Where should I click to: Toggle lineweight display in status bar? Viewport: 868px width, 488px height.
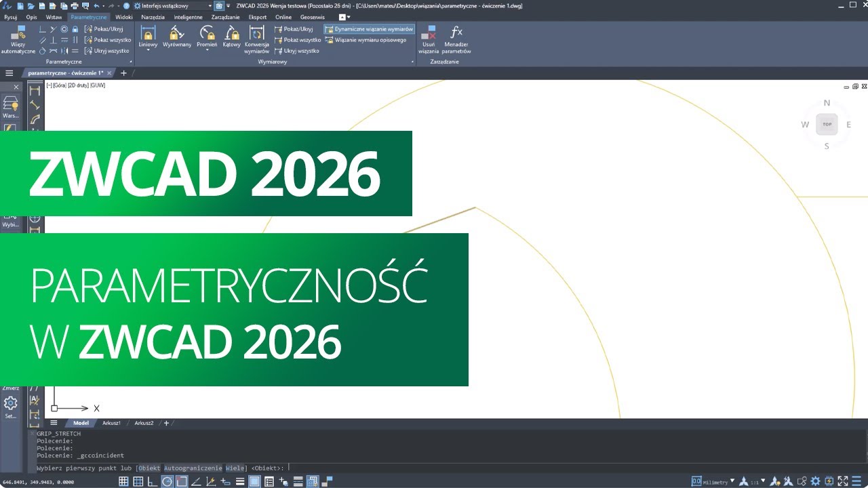(x=240, y=481)
